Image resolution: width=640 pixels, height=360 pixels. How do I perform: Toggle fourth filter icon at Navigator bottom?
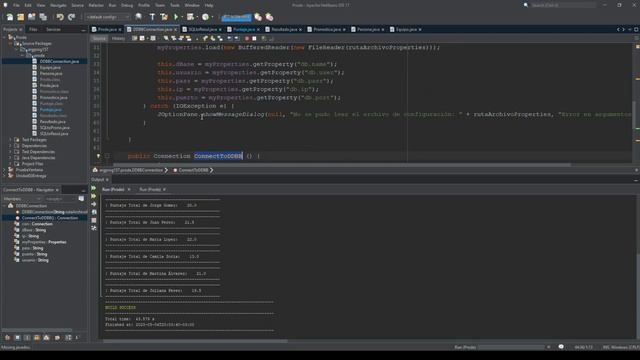point(37,338)
